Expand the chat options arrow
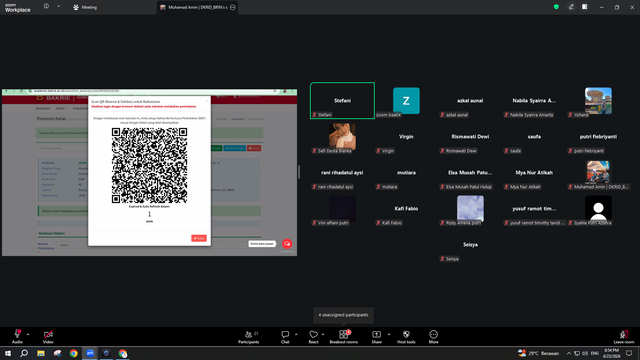This screenshot has width=640, height=360. [296, 334]
